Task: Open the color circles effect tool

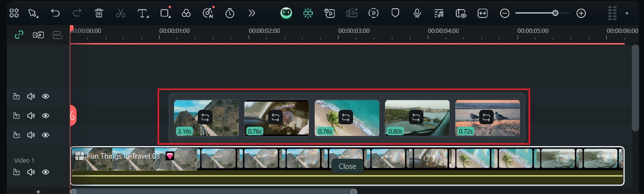Action: tap(186, 14)
